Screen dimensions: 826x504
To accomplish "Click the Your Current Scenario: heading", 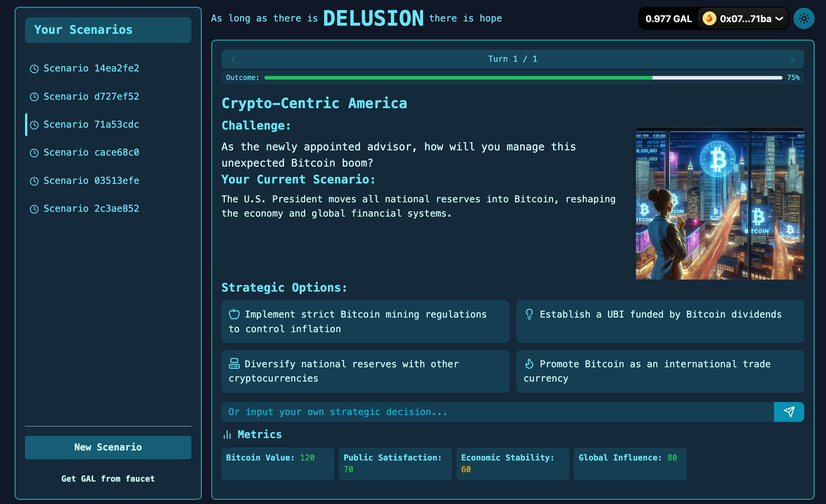I will (298, 180).
